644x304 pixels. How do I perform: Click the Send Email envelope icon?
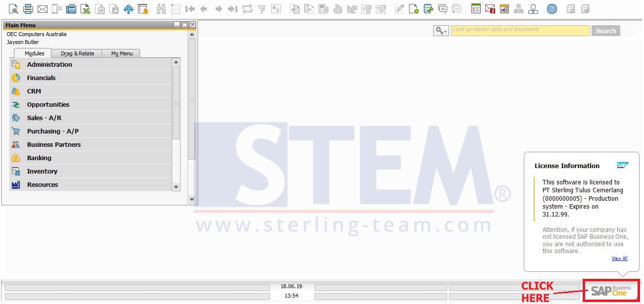[43, 9]
